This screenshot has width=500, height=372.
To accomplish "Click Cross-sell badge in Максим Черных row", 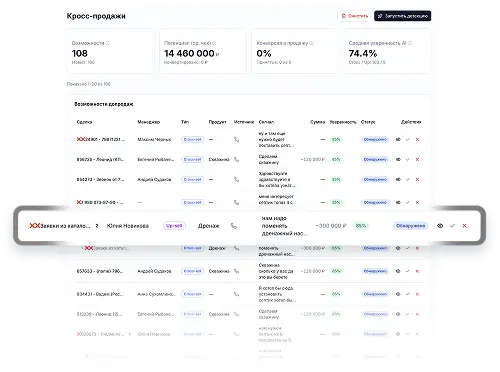I will click(x=192, y=139).
